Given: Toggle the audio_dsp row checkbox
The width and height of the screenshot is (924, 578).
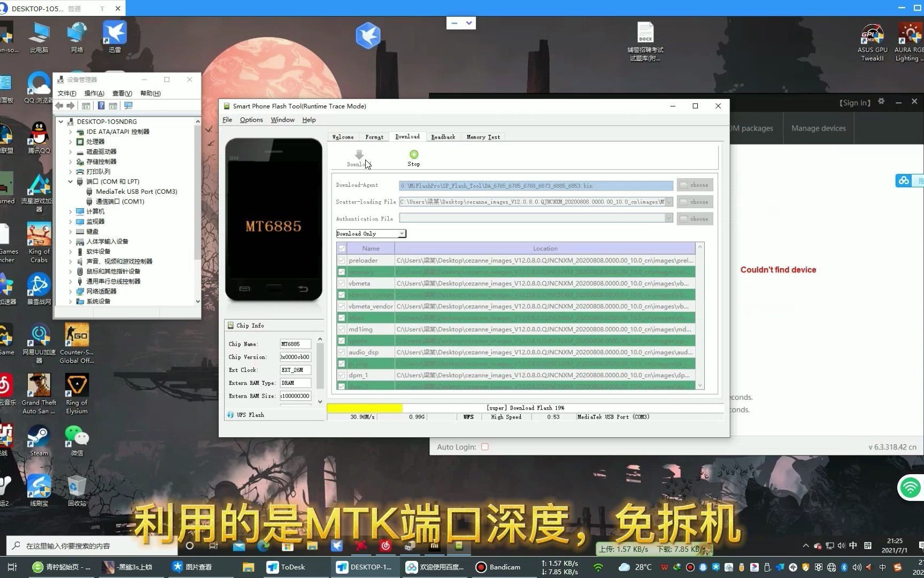Looking at the screenshot, I should pos(342,353).
